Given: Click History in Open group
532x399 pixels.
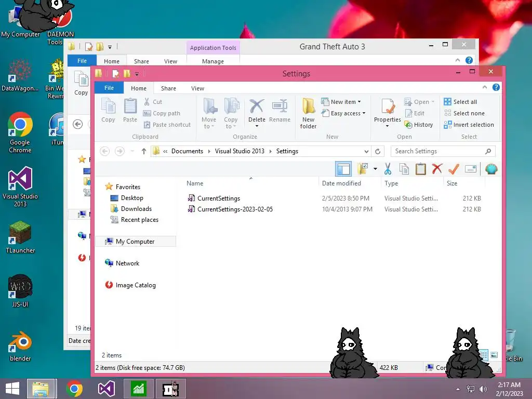Looking at the screenshot, I should pyautogui.click(x=419, y=125).
